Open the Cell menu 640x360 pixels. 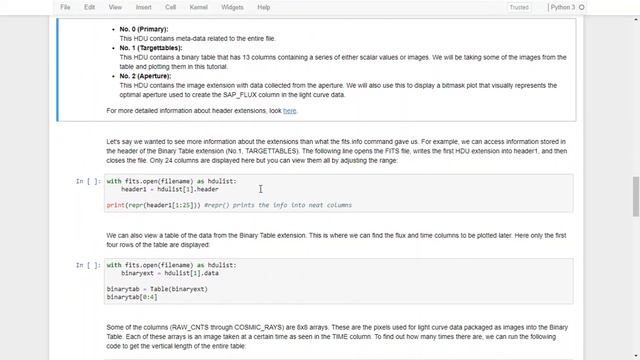pyautogui.click(x=170, y=7)
